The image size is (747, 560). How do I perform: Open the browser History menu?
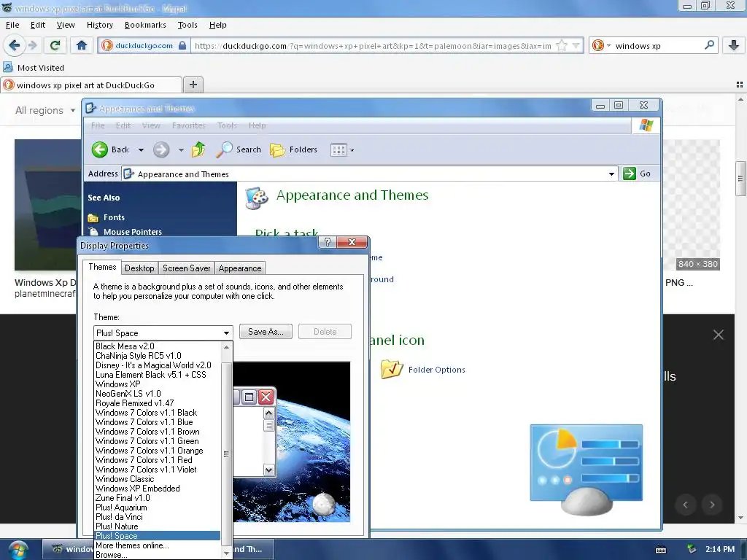click(99, 25)
